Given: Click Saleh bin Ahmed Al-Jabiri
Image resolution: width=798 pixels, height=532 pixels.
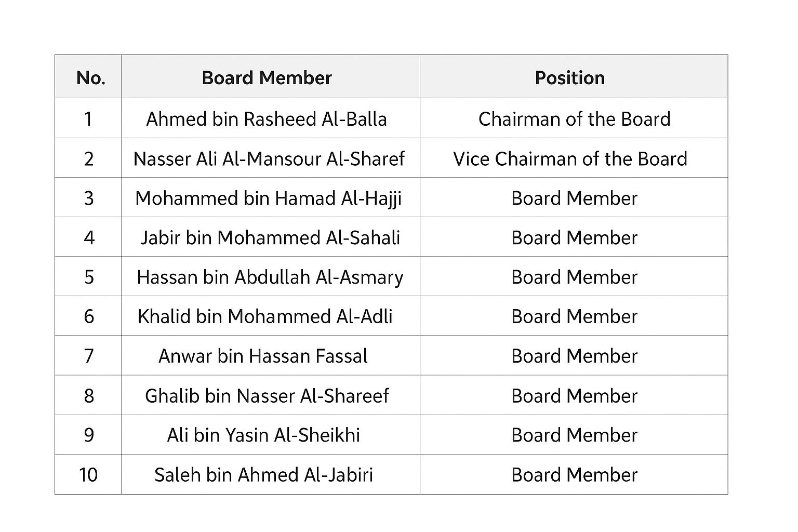Looking at the screenshot, I should (263, 475).
